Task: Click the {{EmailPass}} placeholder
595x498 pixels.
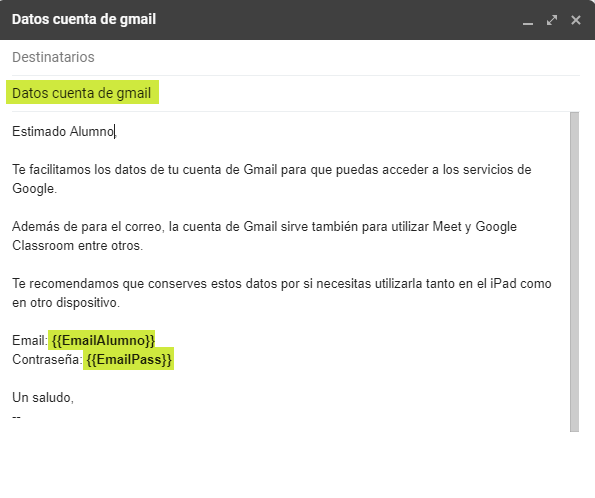Action: click(129, 359)
